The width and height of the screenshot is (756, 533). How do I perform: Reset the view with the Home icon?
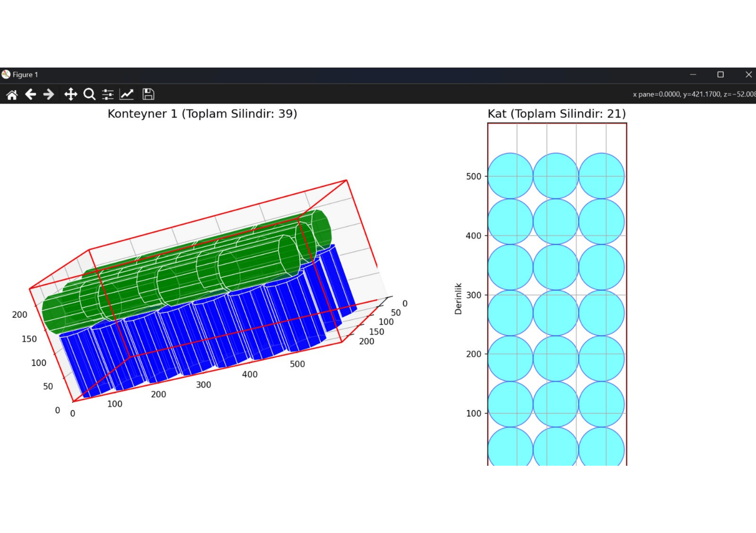pyautogui.click(x=12, y=94)
